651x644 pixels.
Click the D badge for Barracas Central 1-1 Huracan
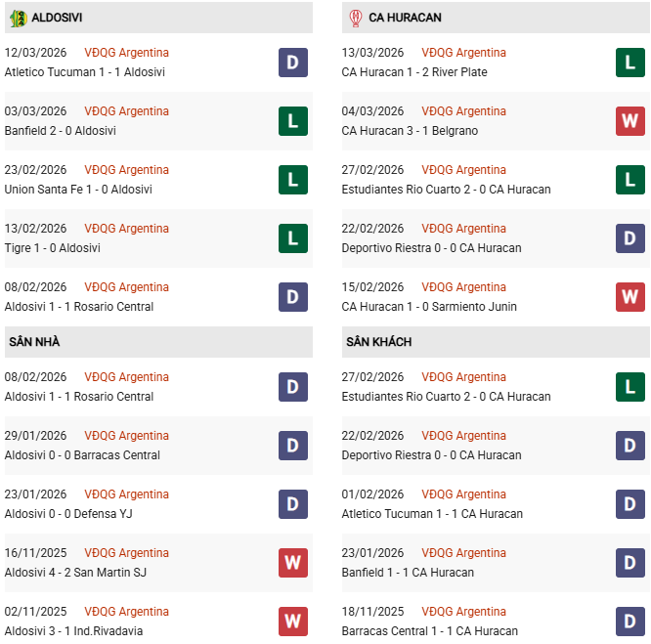point(630,622)
